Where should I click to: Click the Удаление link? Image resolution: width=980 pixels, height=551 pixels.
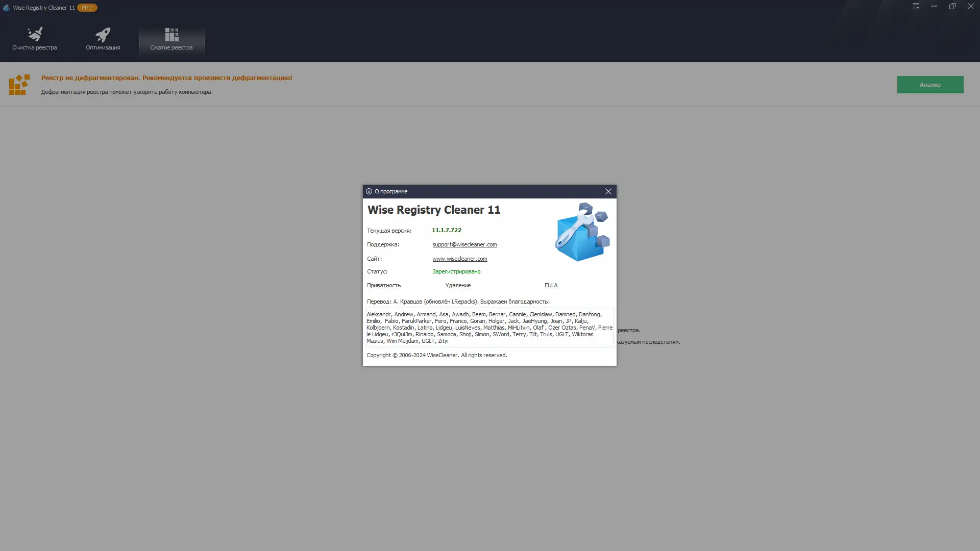point(458,285)
